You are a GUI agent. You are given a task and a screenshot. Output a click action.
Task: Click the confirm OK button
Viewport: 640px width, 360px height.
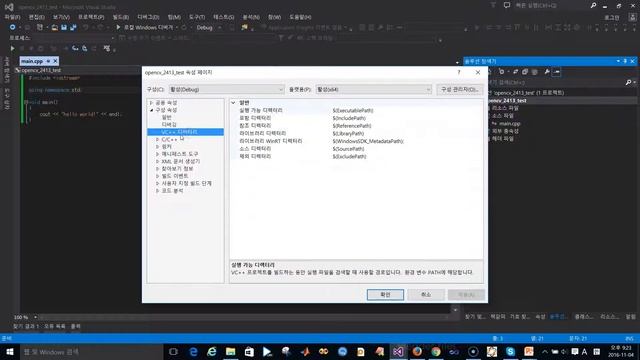pyautogui.click(x=385, y=295)
